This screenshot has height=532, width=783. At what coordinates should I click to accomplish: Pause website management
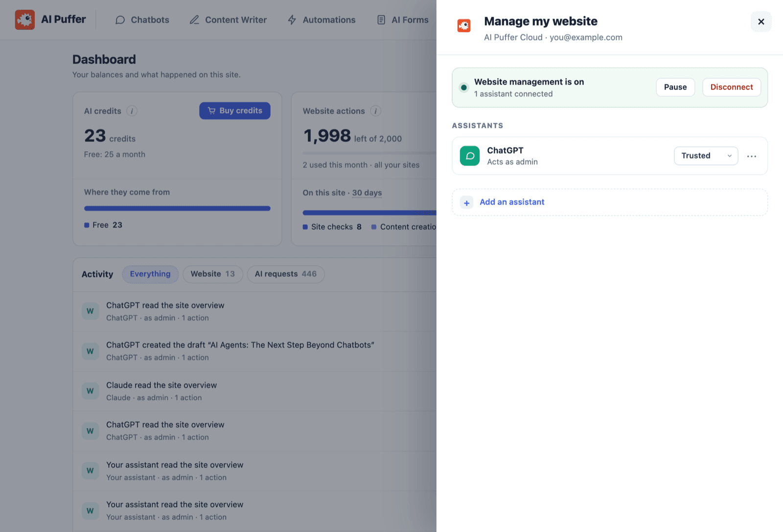(675, 87)
